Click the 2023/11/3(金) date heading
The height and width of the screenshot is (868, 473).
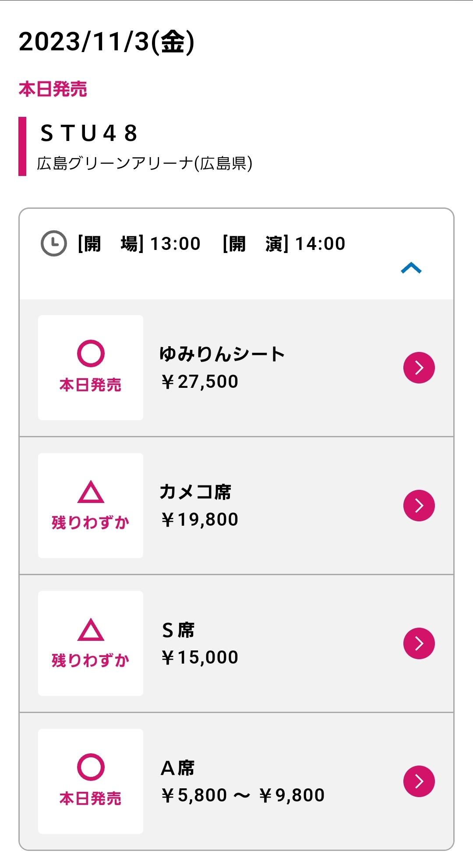(106, 42)
